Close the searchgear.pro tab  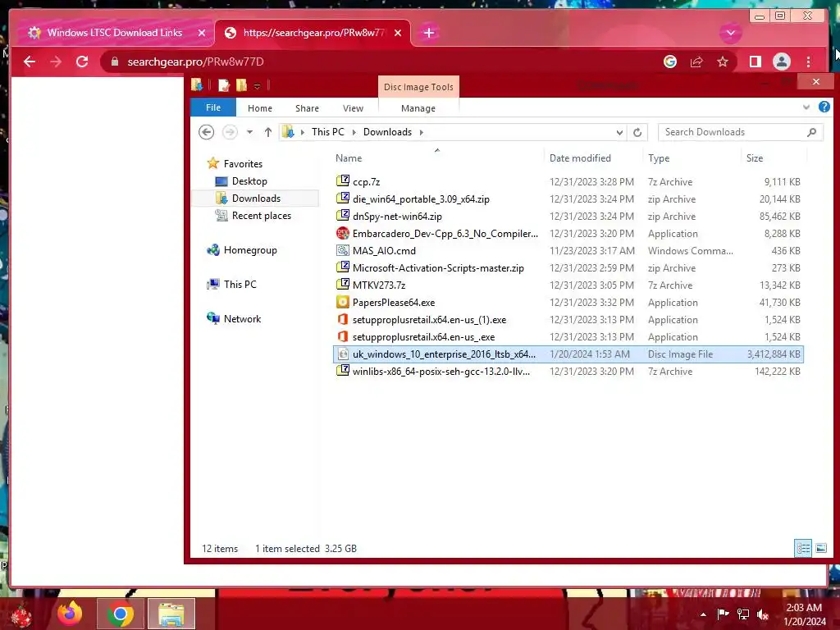pos(398,33)
